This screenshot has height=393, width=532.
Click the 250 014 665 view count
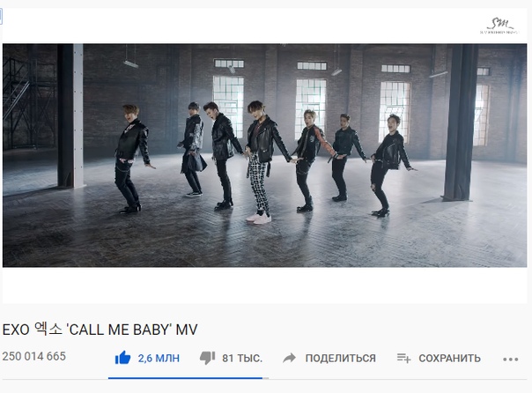coord(34,356)
